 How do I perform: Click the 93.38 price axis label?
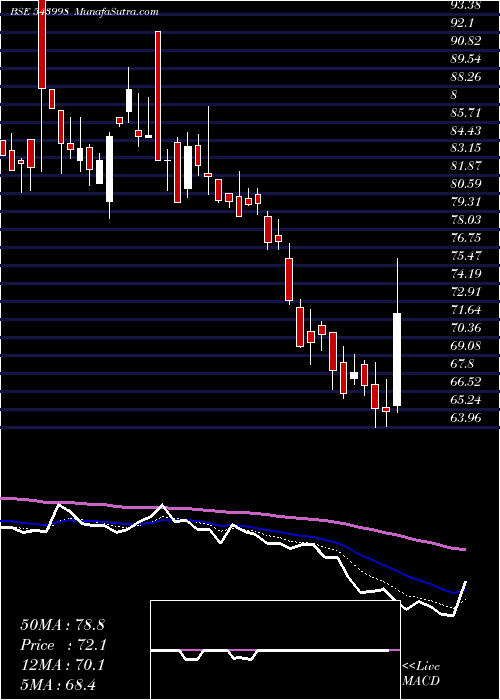click(x=467, y=5)
